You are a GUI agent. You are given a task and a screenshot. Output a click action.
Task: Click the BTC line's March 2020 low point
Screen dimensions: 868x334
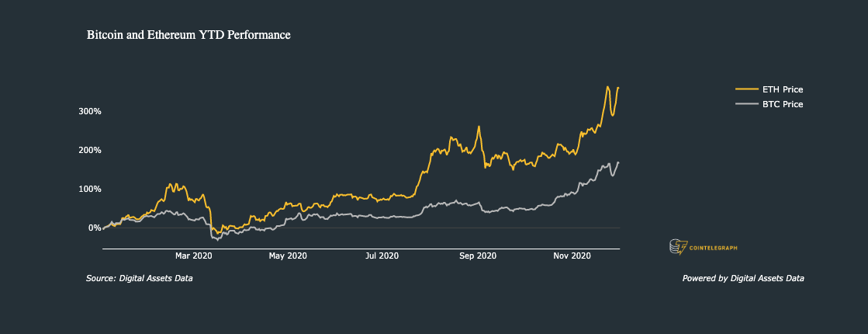(x=217, y=240)
